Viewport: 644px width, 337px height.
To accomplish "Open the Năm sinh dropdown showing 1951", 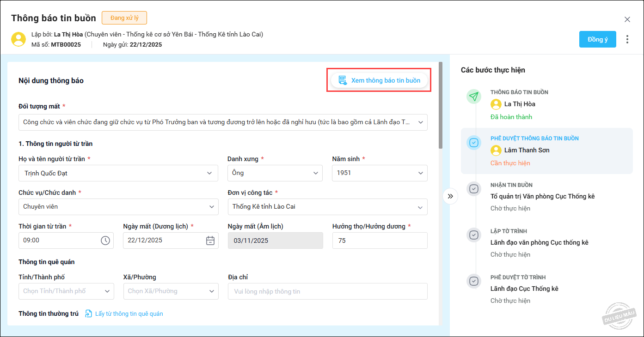I will click(x=420, y=173).
